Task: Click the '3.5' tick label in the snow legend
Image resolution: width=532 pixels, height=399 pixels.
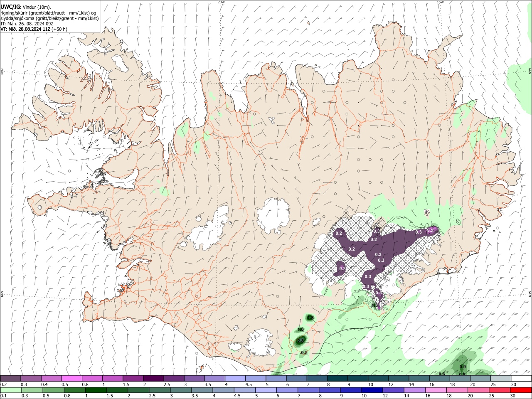Action: (208, 384)
